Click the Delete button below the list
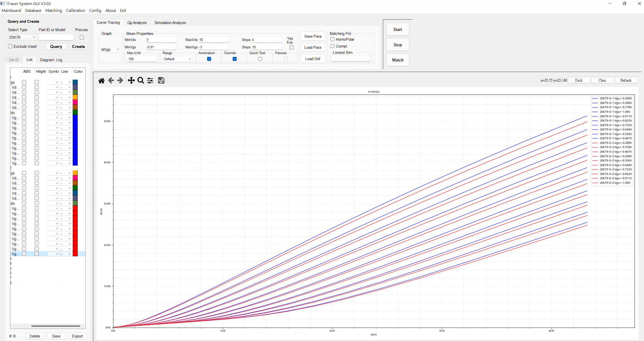Image resolution: width=644 pixels, height=341 pixels. pyautogui.click(x=35, y=336)
